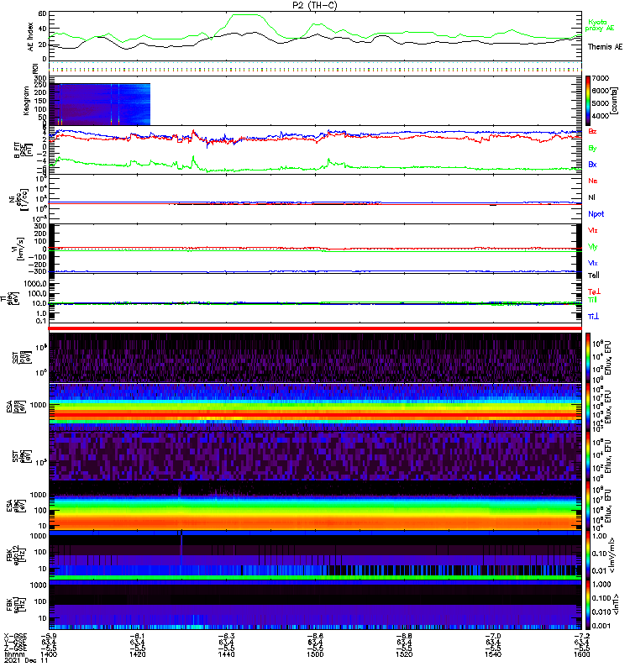Click the red Bz legend label
Viewport: 630px width, 672px height.
point(593,132)
